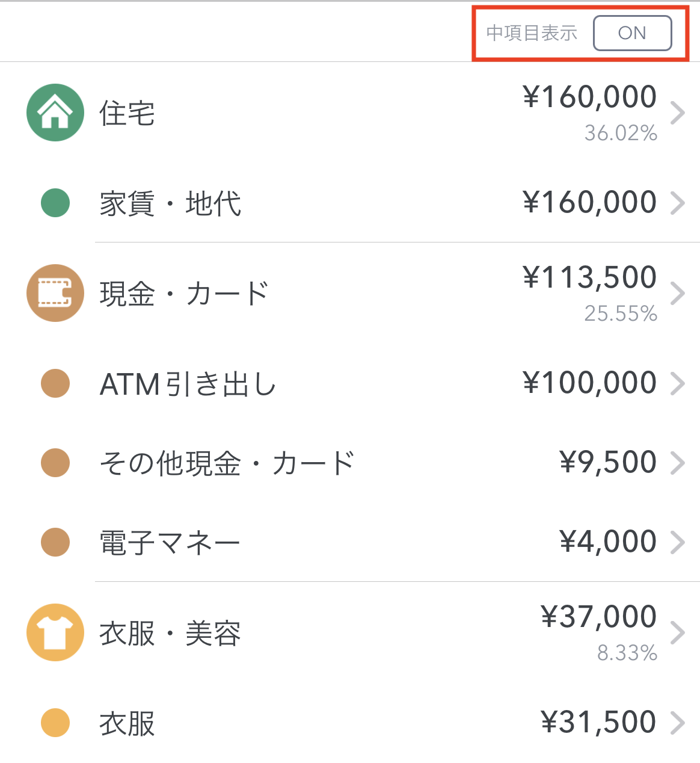Screen dimensions: 700x763
Task: Click brown dot beside その他現金・カード
Action: tap(55, 463)
